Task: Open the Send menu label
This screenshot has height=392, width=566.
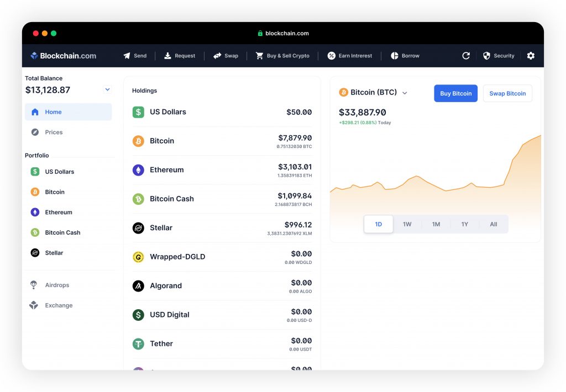Action: 140,56
